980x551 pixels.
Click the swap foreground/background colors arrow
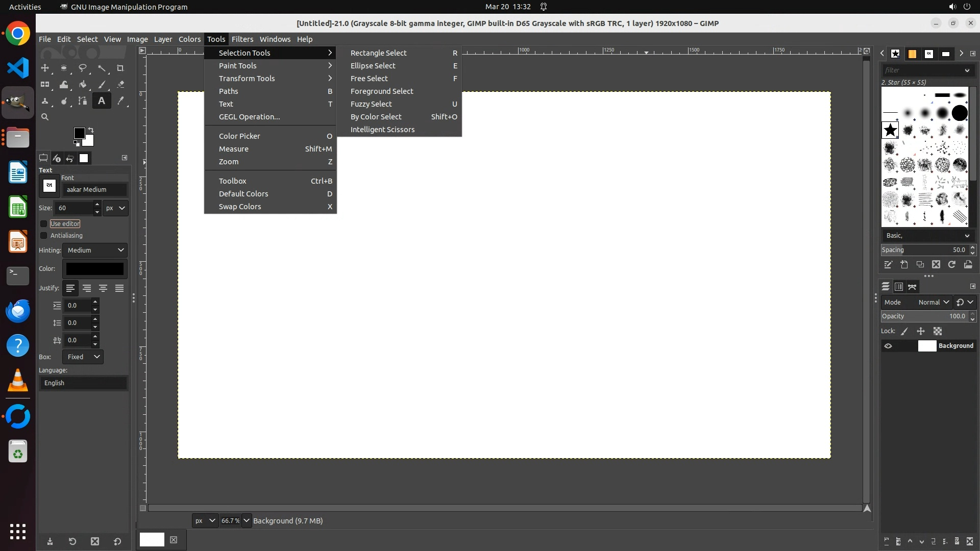[x=91, y=130]
